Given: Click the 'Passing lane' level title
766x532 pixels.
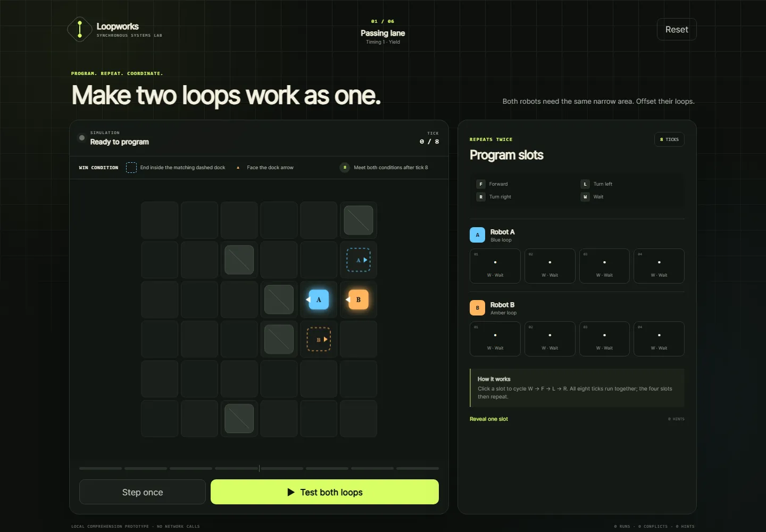Looking at the screenshot, I should (x=383, y=33).
